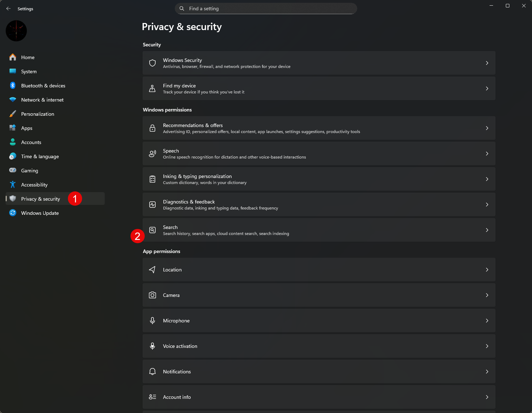Expand Recommendations & offers using its chevron

[487, 128]
